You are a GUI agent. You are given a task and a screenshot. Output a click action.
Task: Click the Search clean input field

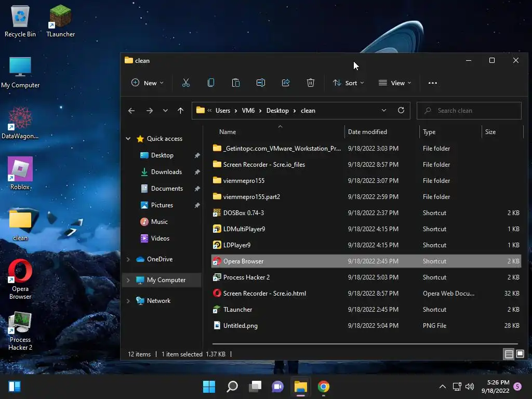tap(469, 111)
